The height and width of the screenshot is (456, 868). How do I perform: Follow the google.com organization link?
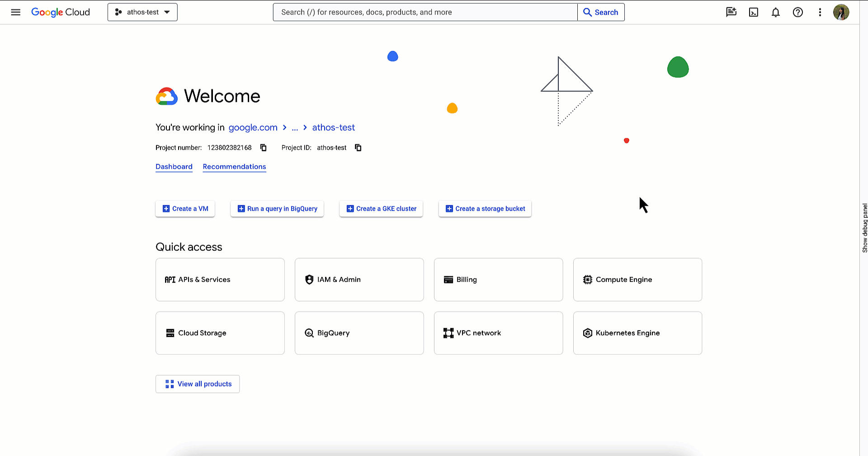tap(253, 128)
